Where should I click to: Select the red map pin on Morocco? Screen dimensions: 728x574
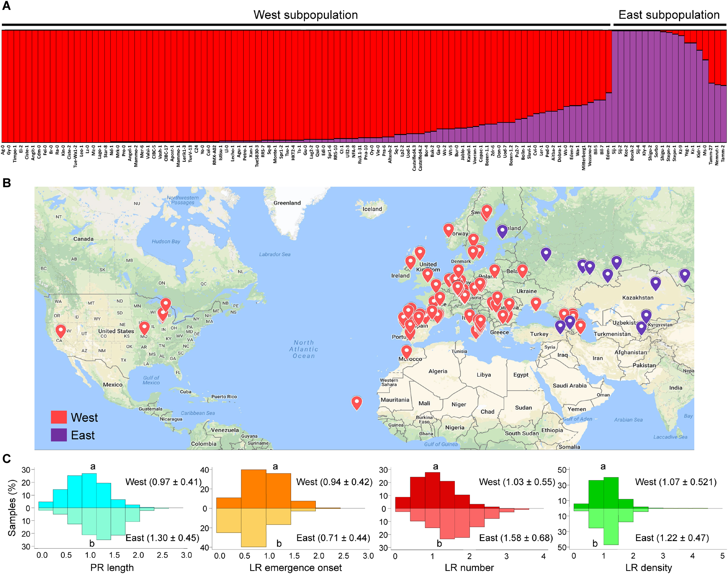tap(406, 351)
